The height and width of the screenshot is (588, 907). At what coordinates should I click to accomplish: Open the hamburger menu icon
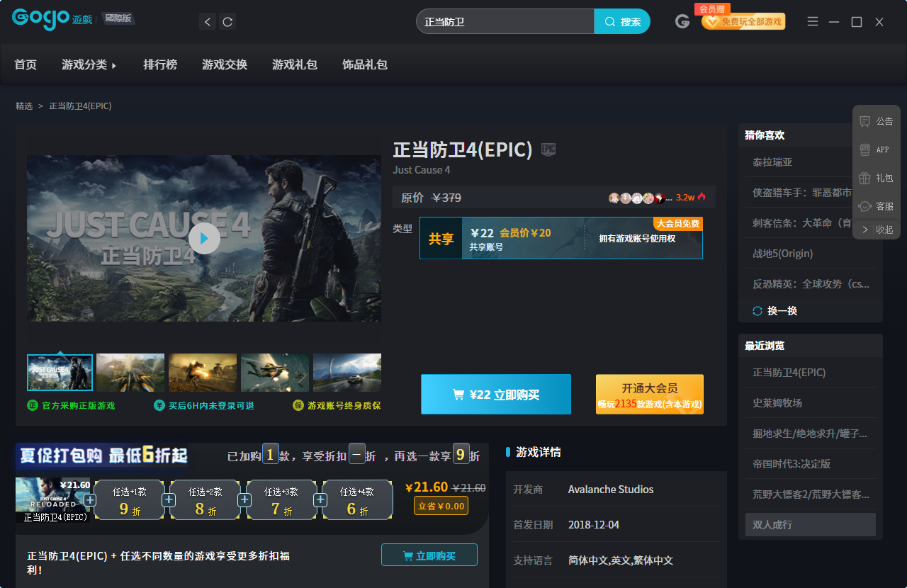pos(813,22)
